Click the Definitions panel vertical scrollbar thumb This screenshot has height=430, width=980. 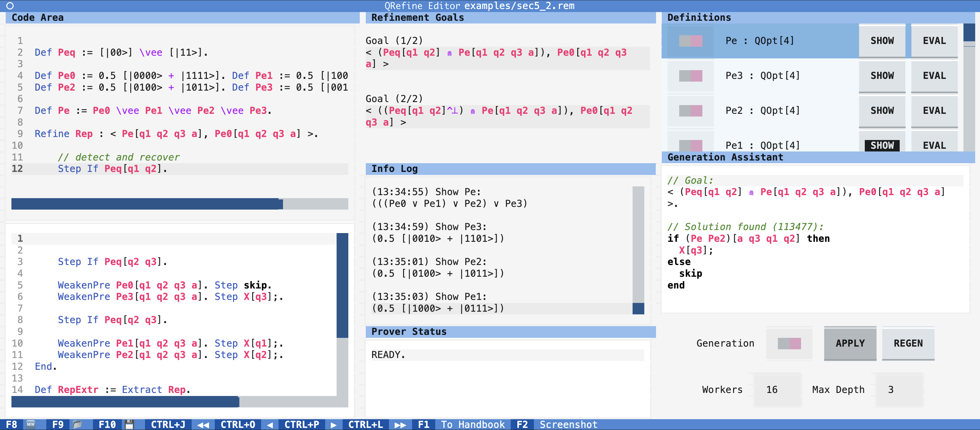pyautogui.click(x=969, y=33)
